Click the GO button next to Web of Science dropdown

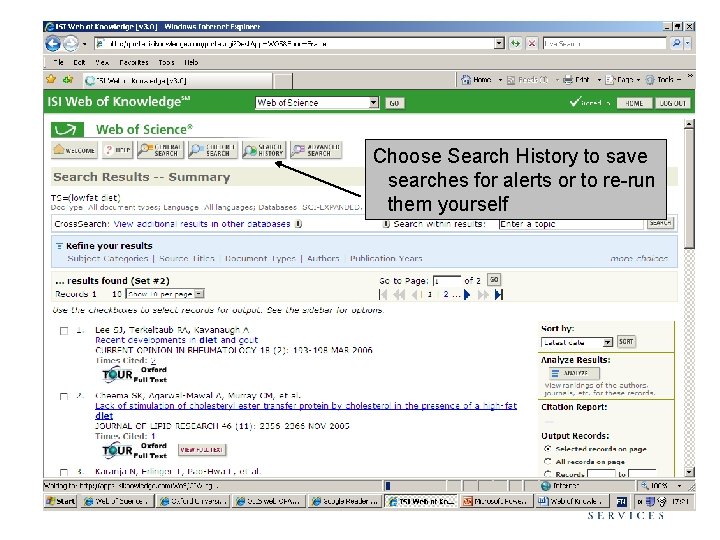(394, 103)
